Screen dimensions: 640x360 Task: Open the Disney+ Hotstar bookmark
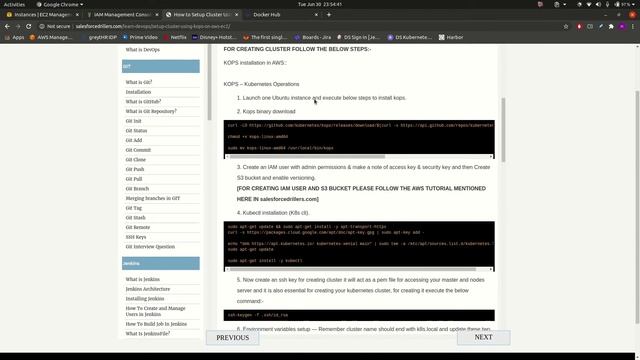214,37
